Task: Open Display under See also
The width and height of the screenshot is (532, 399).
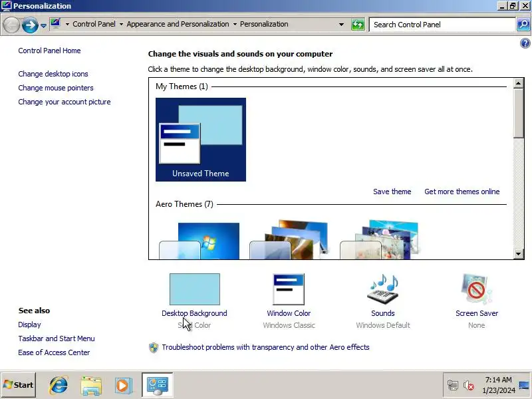Action: [29, 325]
